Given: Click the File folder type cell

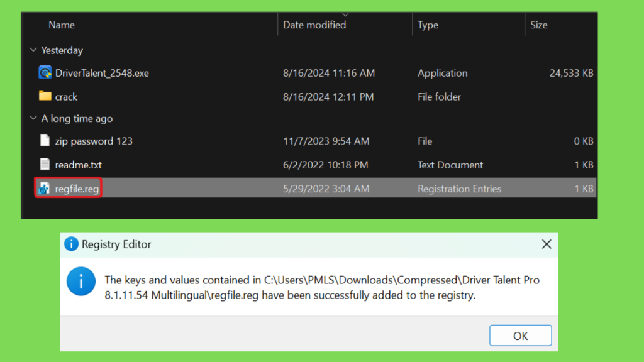Looking at the screenshot, I should 439,97.
